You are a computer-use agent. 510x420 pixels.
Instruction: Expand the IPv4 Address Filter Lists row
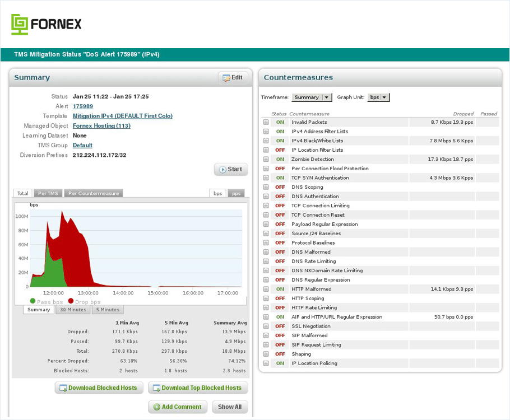tap(266, 132)
